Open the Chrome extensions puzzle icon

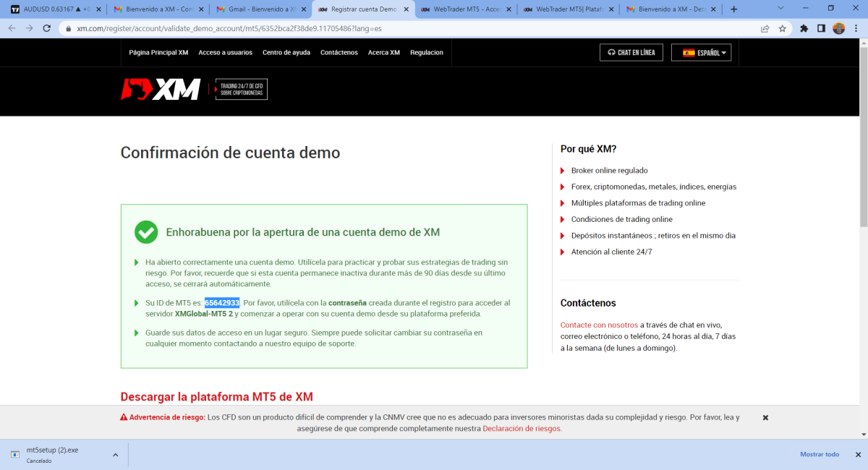tap(804, 28)
